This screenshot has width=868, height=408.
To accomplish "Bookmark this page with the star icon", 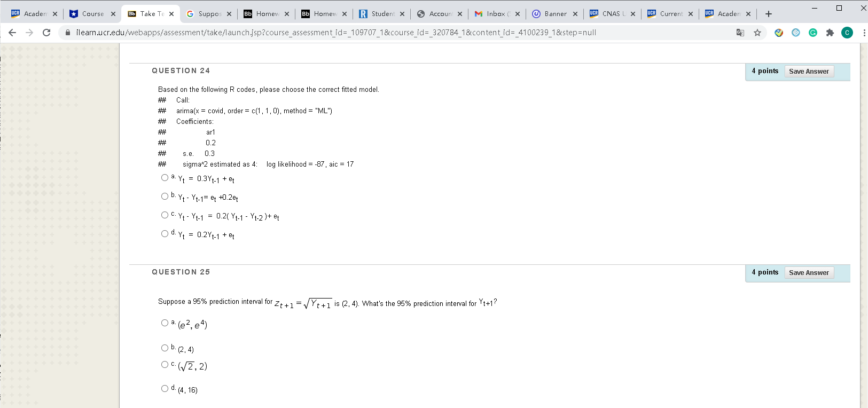I will click(757, 33).
